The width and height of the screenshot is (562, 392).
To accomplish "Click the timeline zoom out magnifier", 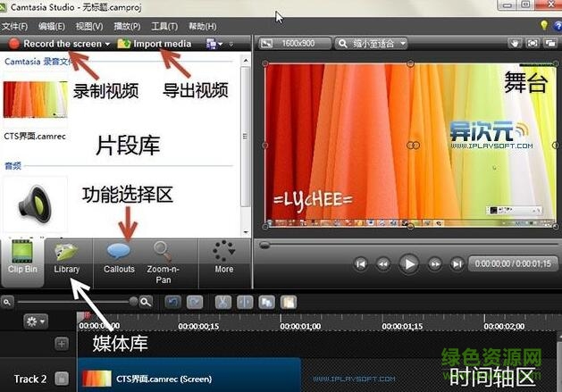I will coord(7,303).
